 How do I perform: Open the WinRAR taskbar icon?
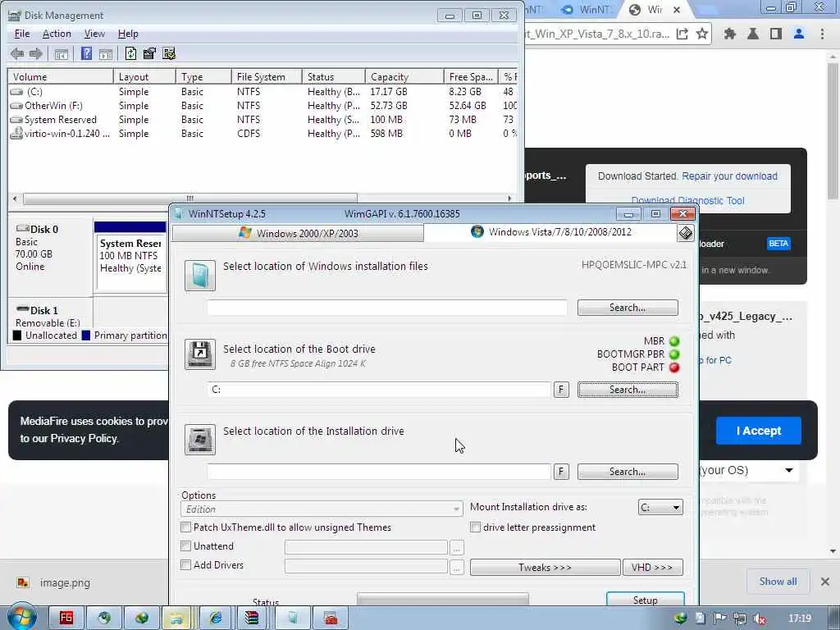coord(252,619)
